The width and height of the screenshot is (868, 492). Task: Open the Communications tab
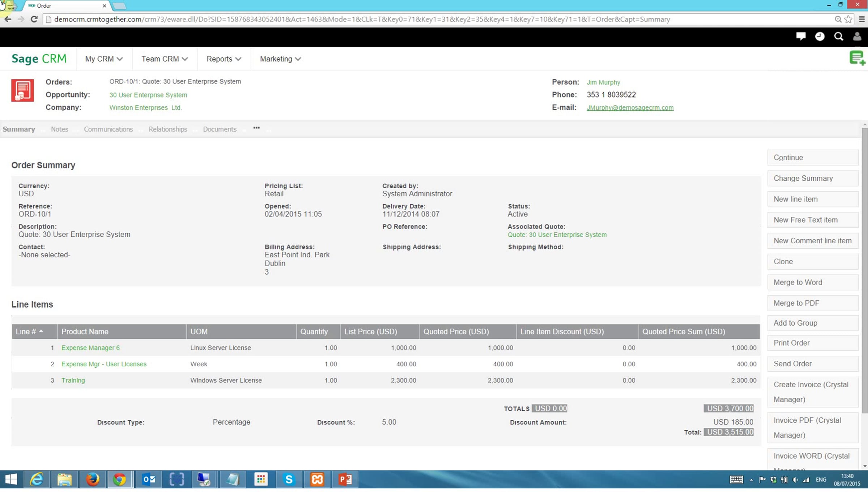(x=109, y=129)
